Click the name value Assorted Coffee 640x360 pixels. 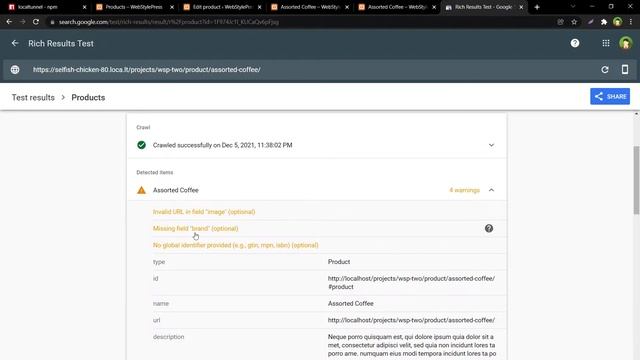click(x=351, y=304)
